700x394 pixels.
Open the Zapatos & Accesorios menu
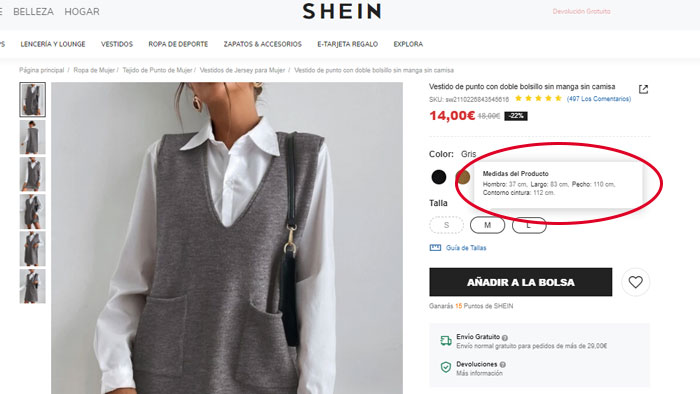point(262,44)
